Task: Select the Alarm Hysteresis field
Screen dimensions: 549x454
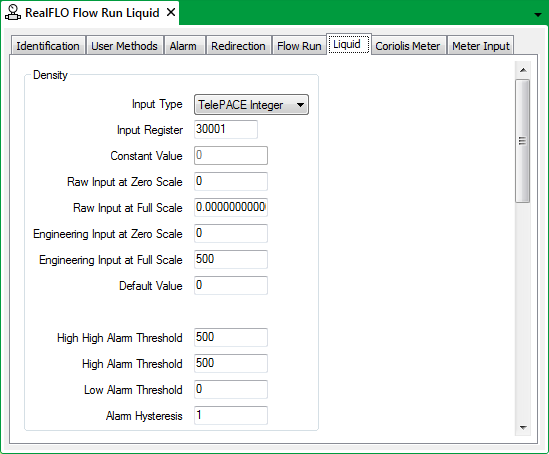Action: pos(231,415)
